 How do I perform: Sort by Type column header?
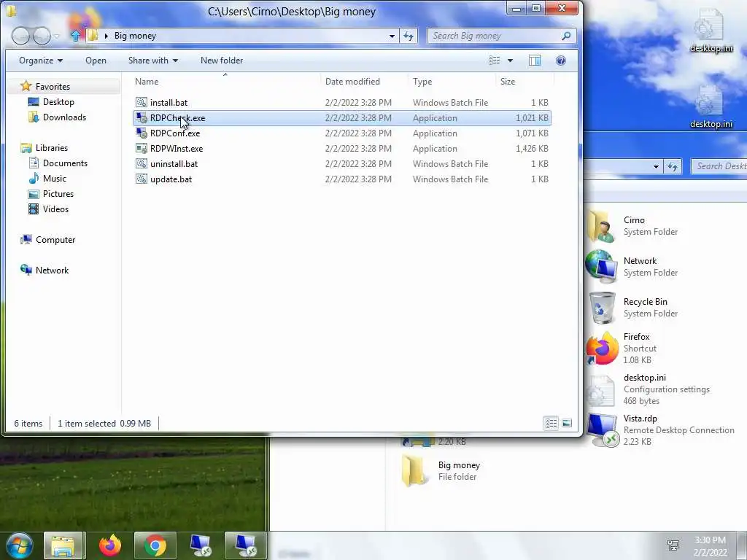pos(422,82)
